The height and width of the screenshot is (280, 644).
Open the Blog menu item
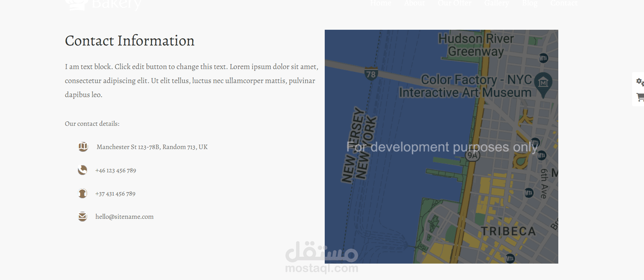530,3
